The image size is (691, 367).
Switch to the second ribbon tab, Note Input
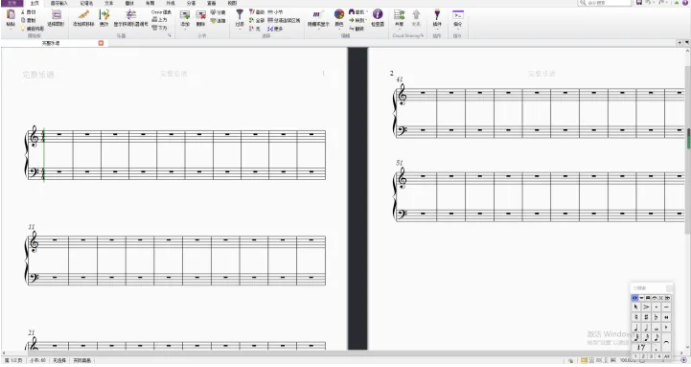click(59, 3)
